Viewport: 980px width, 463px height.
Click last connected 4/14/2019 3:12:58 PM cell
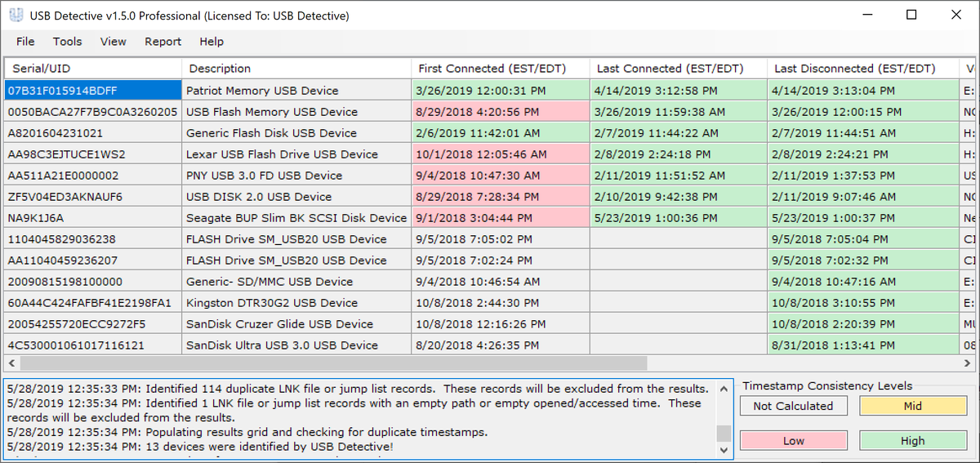pyautogui.click(x=678, y=91)
